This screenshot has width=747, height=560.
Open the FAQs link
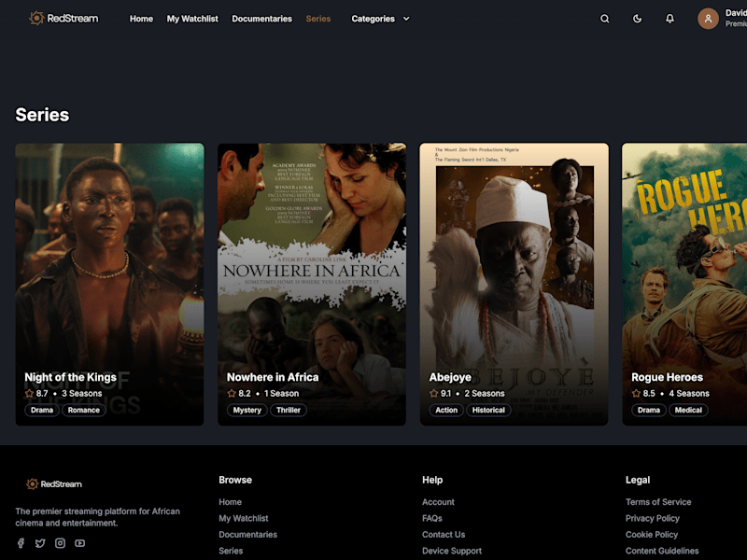(432, 518)
